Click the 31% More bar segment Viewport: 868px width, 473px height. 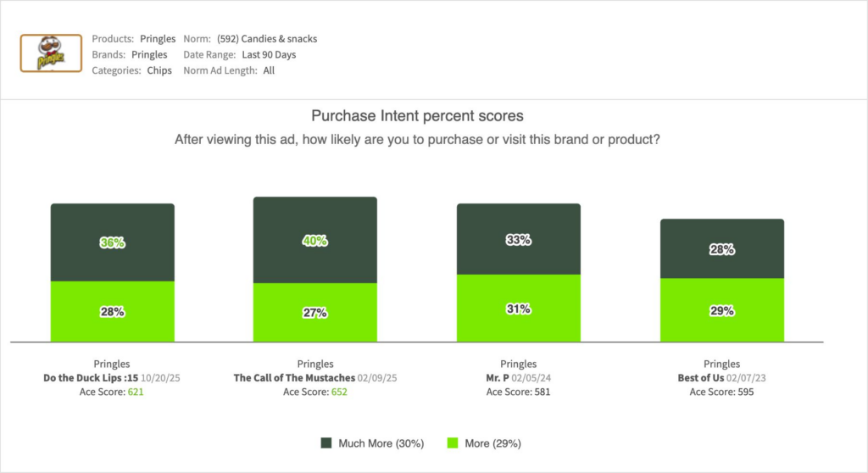519,309
